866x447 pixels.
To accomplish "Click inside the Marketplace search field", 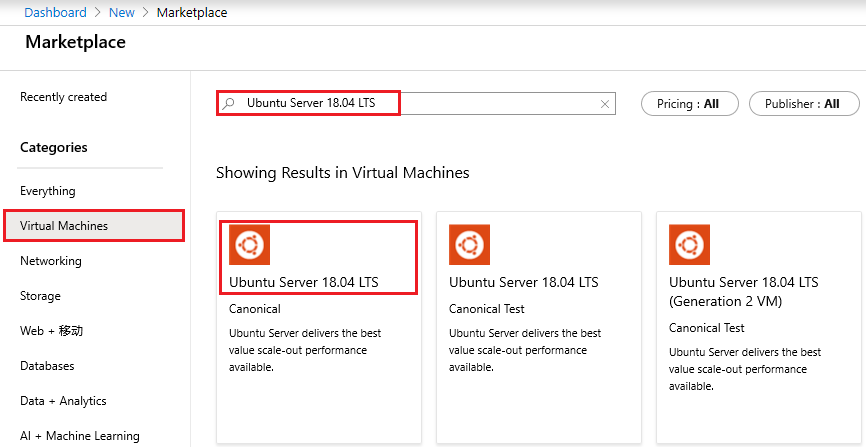I will point(415,104).
